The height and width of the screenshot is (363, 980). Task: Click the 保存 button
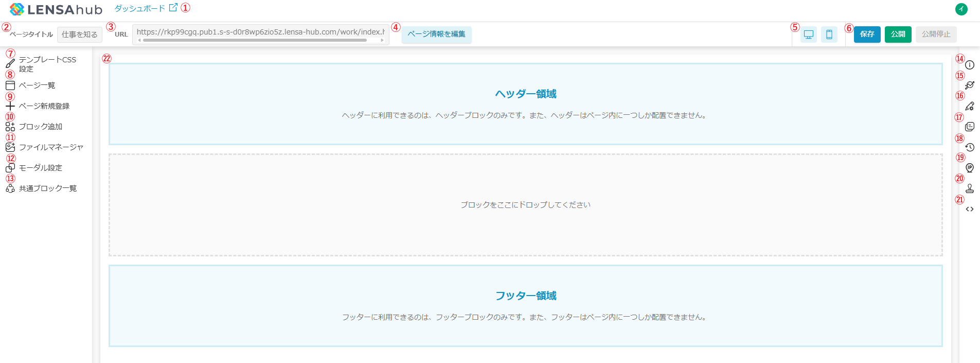[x=867, y=34]
